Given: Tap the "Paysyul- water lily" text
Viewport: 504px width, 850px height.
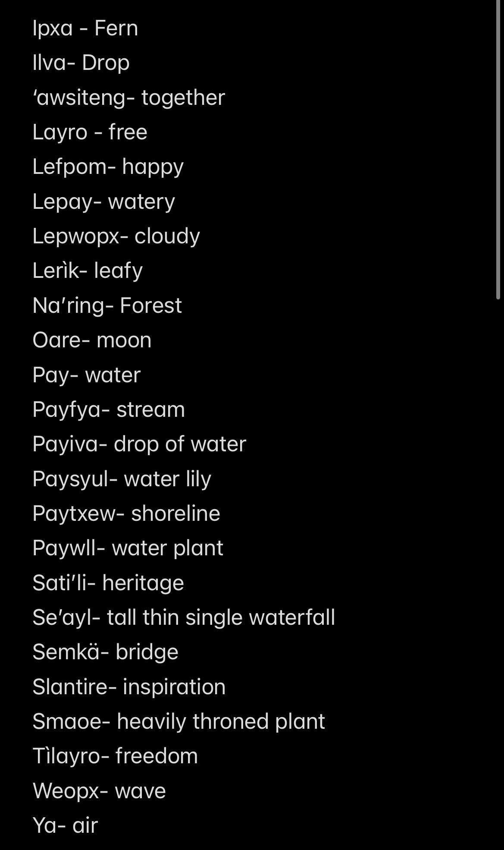Looking at the screenshot, I should pyautogui.click(x=122, y=479).
